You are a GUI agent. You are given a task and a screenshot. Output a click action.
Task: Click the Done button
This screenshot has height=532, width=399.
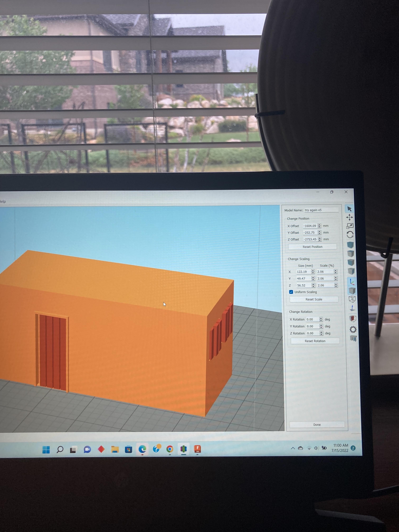pyautogui.click(x=317, y=424)
